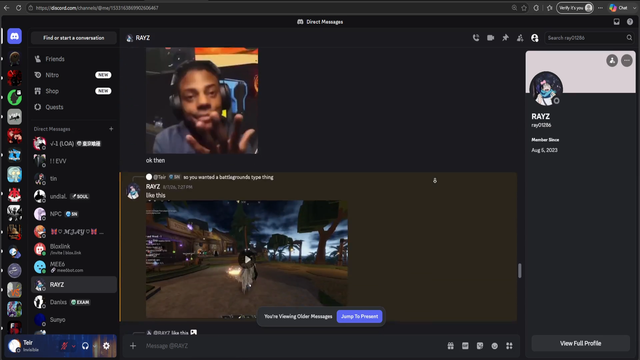Play the game video in RAYZ's message

click(247, 260)
